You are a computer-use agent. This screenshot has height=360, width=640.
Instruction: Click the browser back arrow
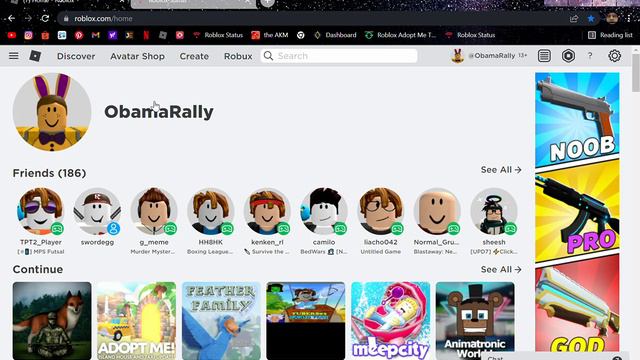click(x=11, y=18)
